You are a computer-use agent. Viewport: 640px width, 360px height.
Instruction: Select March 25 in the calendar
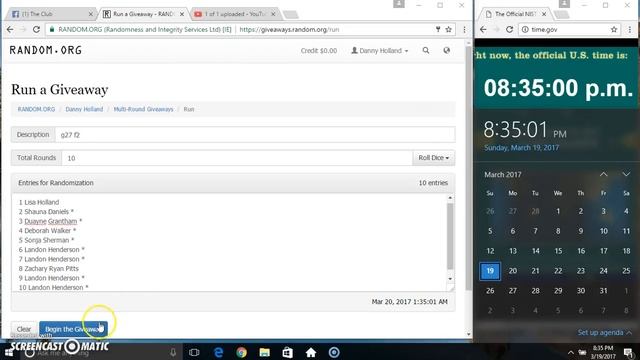626,271
